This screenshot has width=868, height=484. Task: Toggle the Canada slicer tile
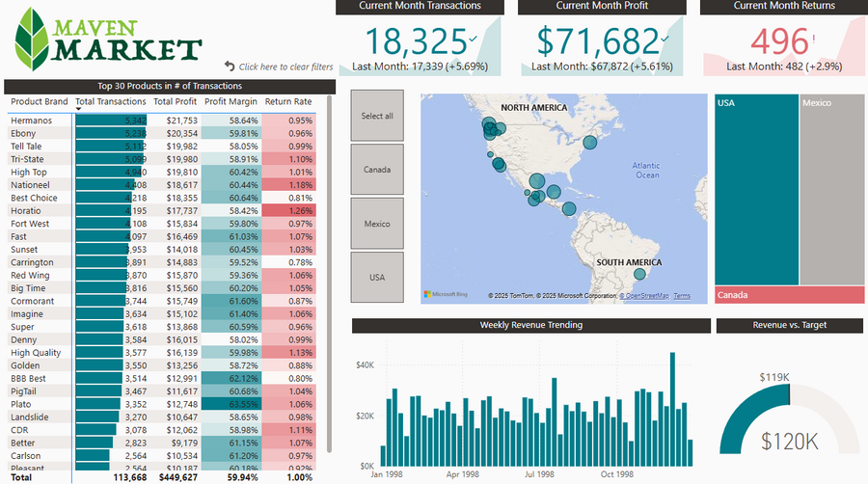click(377, 170)
